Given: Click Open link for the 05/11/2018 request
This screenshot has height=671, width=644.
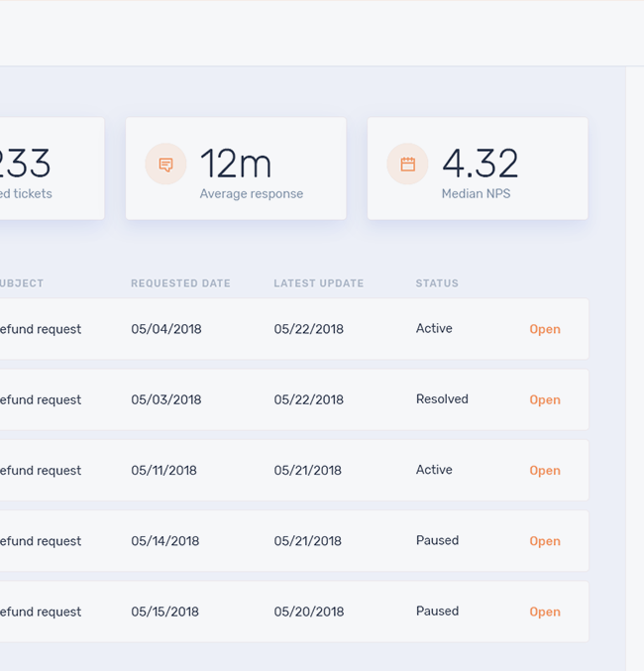Looking at the screenshot, I should pyautogui.click(x=544, y=471).
